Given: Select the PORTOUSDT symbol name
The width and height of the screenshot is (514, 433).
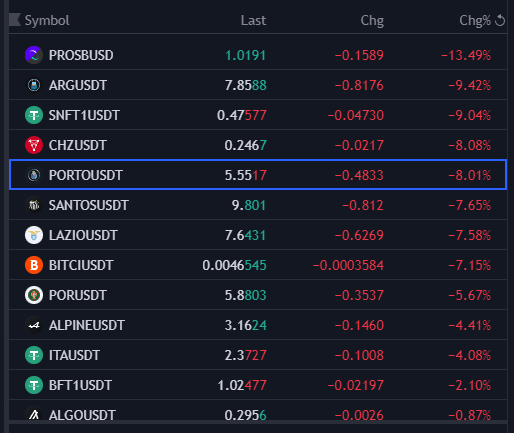Looking at the screenshot, I should point(86,175).
